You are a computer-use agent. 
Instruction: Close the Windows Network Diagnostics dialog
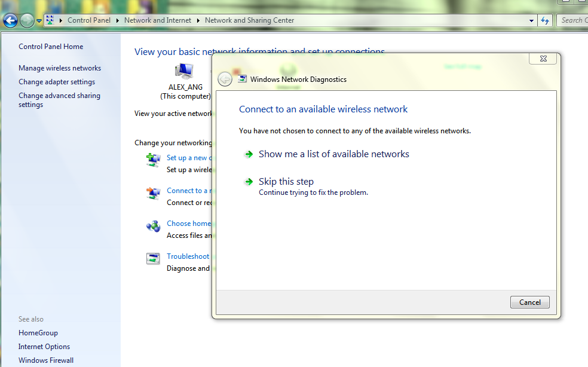[x=543, y=59]
